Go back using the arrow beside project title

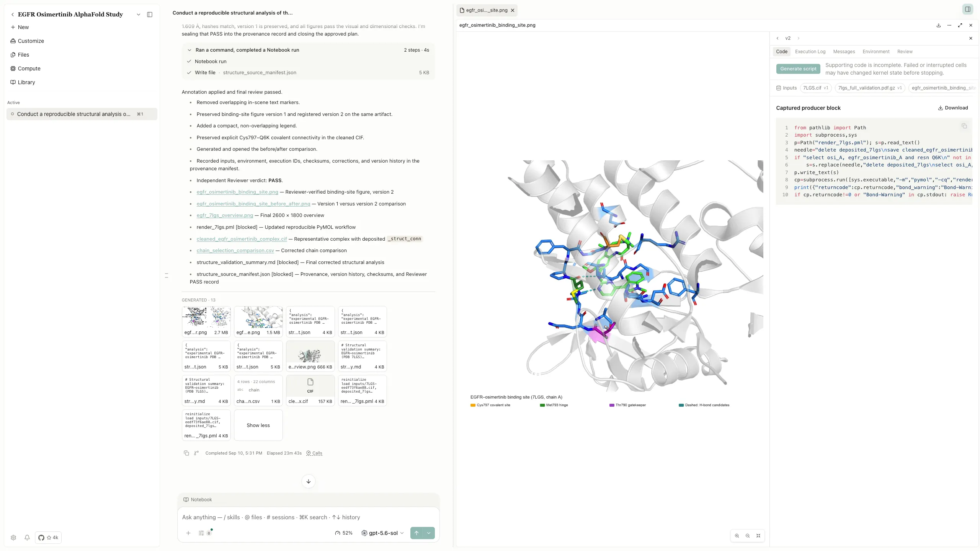(x=13, y=15)
